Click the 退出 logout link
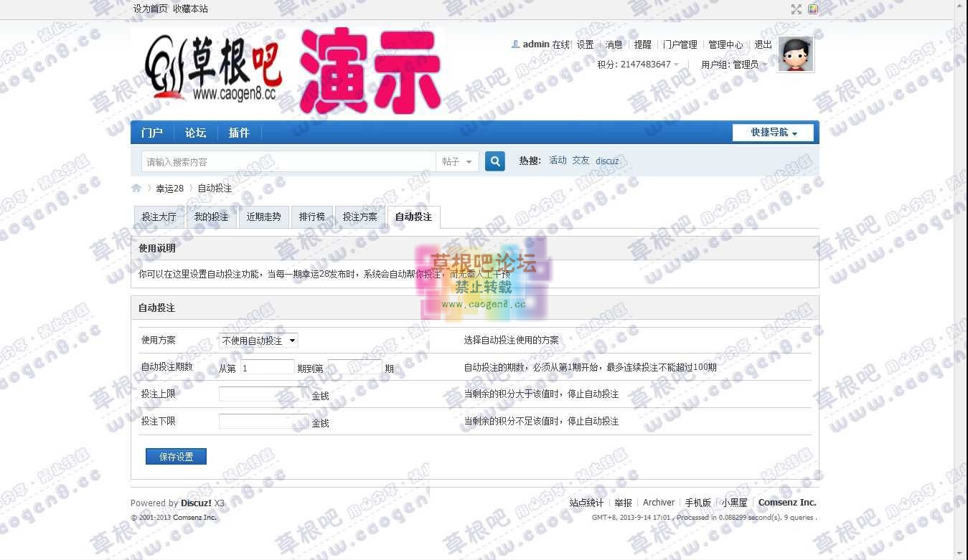Screen dimensions: 968x560 763,44
